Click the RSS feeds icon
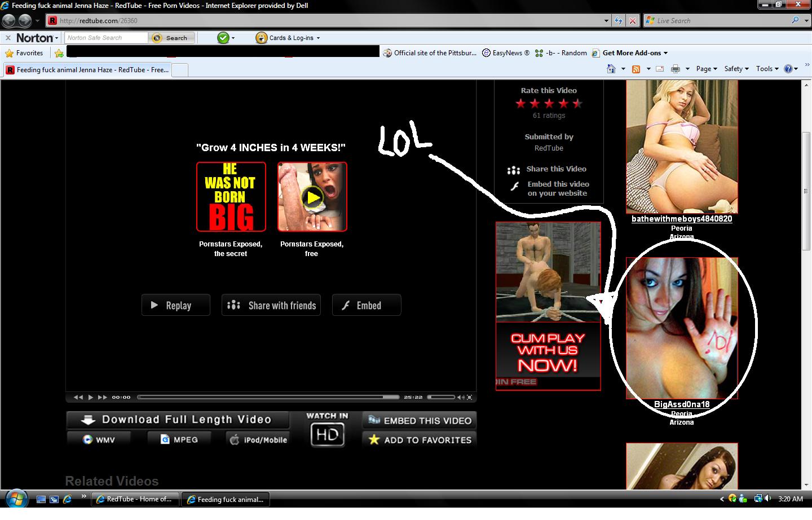 [636, 69]
